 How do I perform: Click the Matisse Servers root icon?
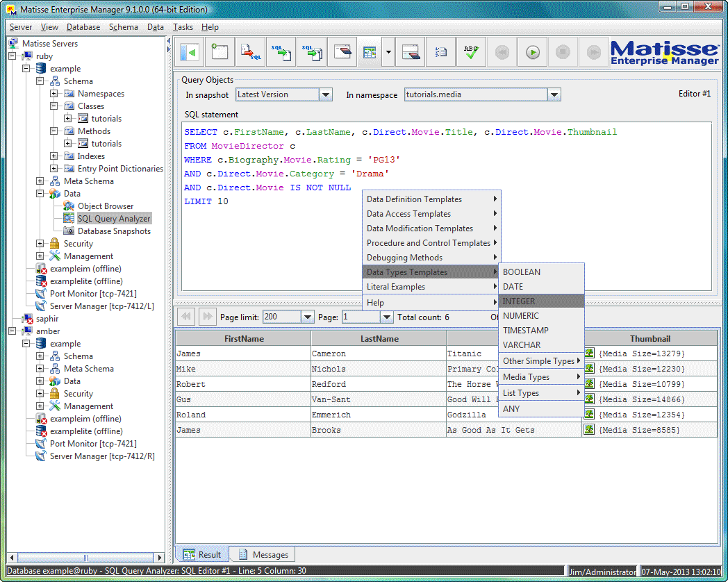click(13, 43)
